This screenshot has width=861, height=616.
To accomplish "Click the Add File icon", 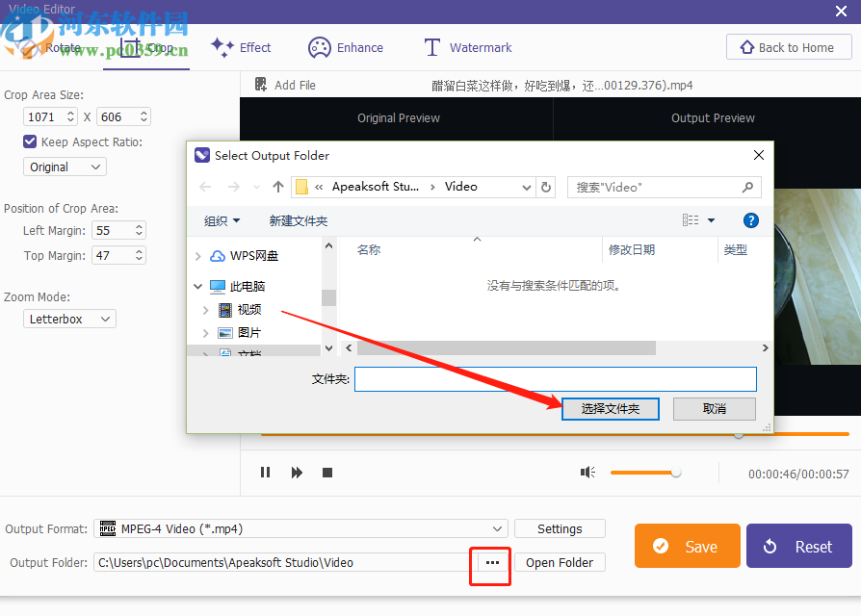I will pos(262,85).
